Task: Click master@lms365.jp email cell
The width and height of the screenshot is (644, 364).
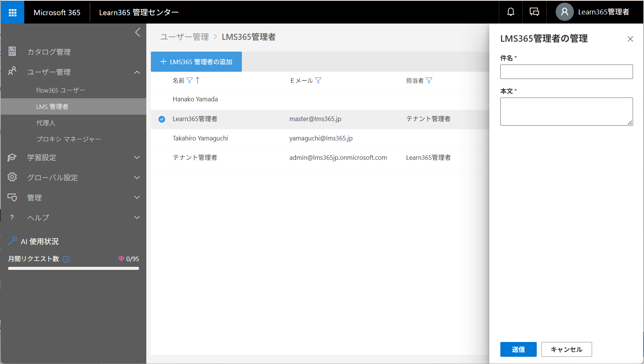Action: pos(315,119)
